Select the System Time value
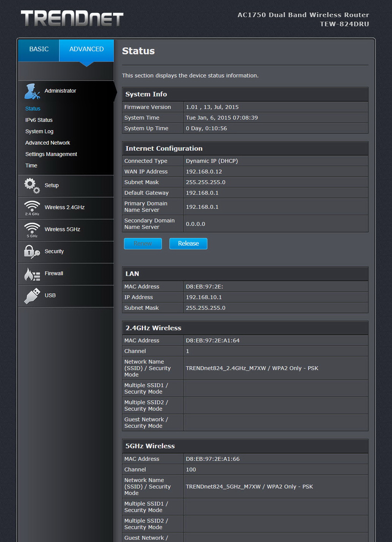Image resolution: width=392 pixels, height=542 pixels. point(222,118)
